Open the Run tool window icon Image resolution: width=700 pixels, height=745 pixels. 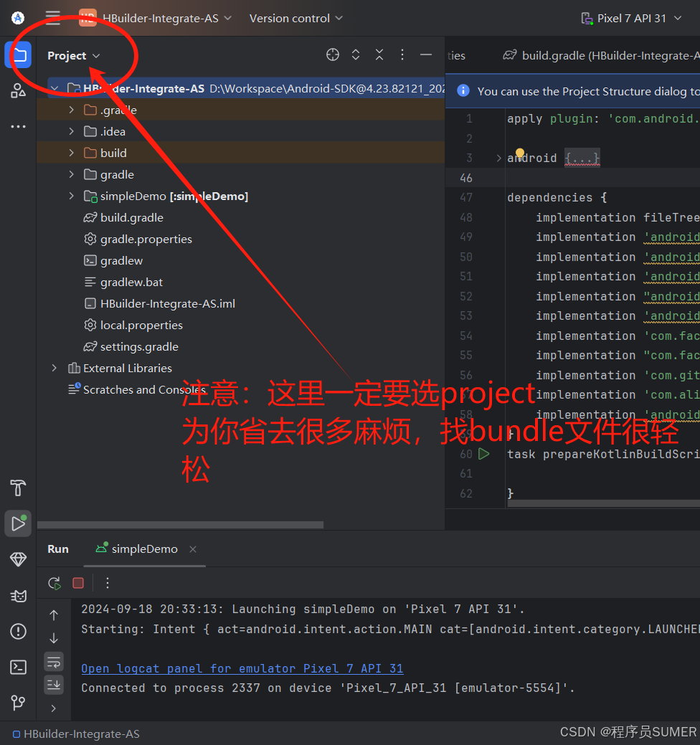point(18,523)
